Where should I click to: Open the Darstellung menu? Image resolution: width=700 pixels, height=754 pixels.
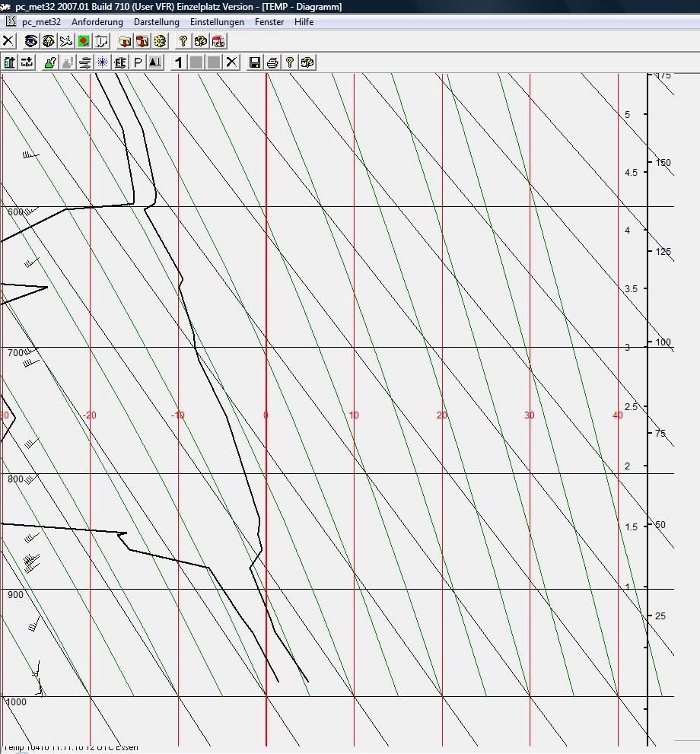[x=156, y=21]
